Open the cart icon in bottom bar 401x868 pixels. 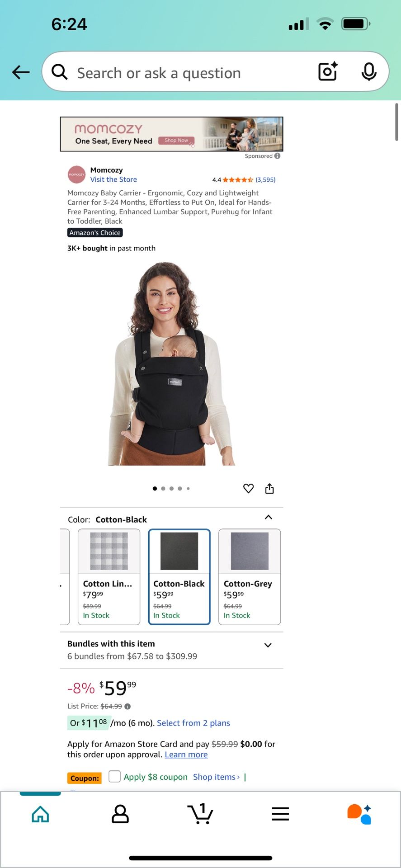[200, 814]
